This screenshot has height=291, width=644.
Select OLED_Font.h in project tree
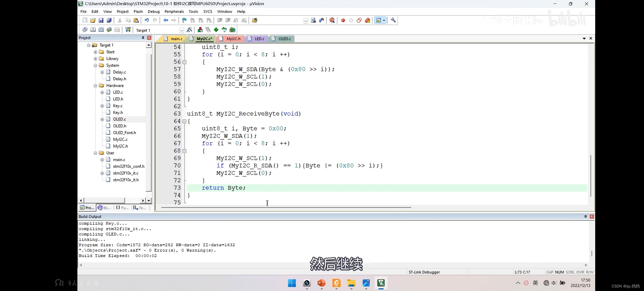click(124, 133)
